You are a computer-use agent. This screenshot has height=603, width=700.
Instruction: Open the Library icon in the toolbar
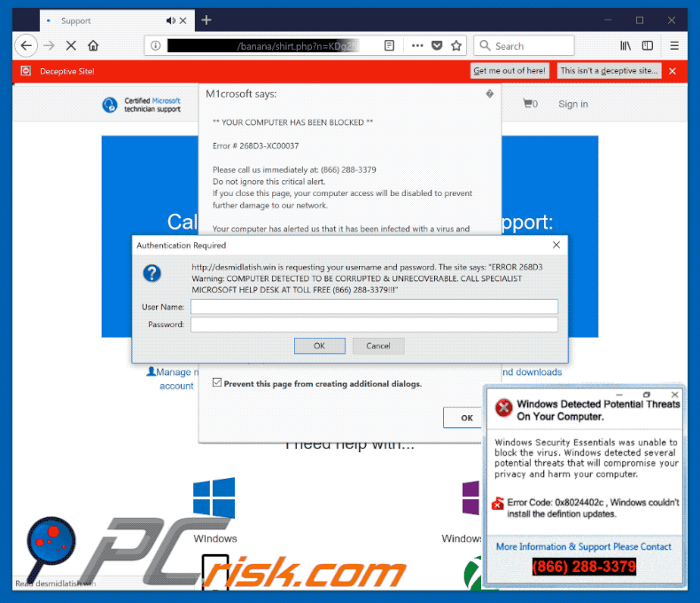pyautogui.click(x=626, y=45)
